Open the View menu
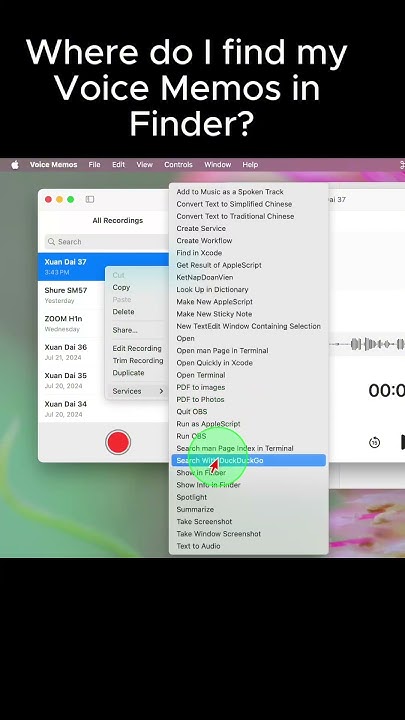 144,164
